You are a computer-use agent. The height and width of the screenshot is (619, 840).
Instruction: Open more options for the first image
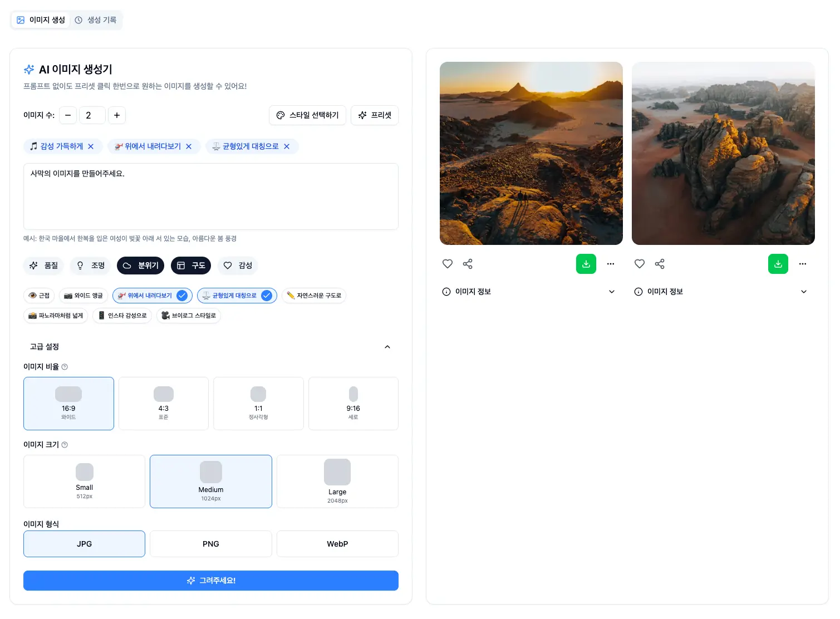pos(611,264)
